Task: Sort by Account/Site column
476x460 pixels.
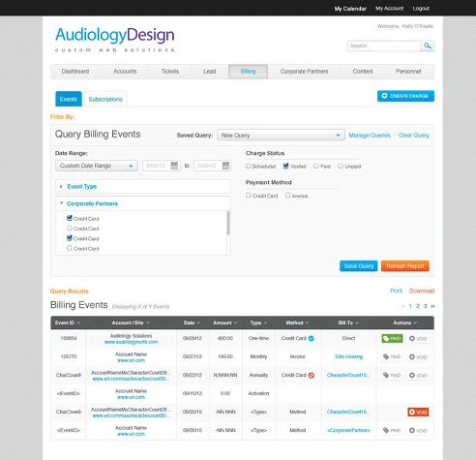Action: 131,322
